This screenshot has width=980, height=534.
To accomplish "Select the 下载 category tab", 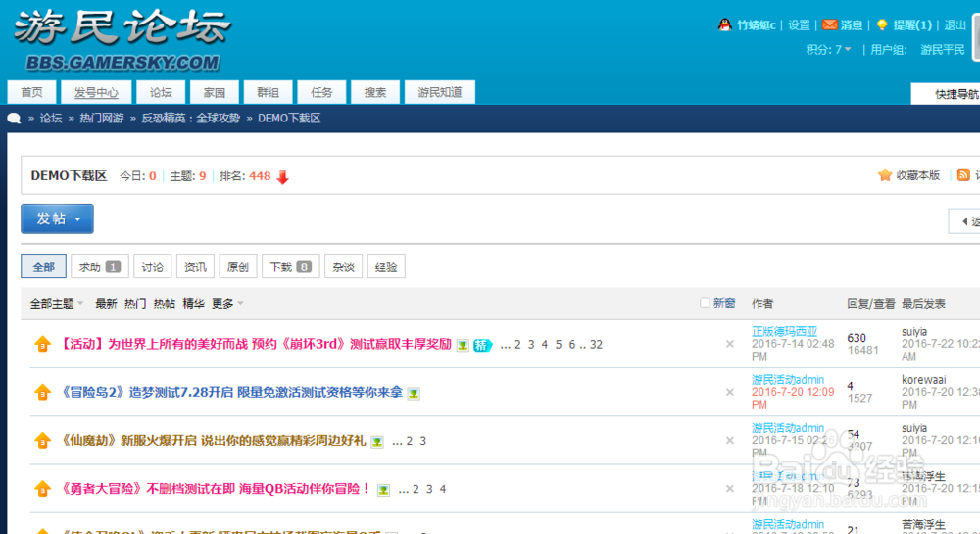I will (291, 267).
